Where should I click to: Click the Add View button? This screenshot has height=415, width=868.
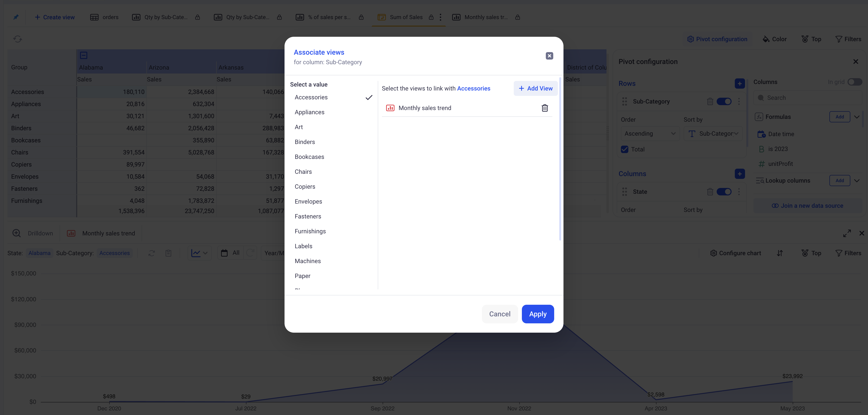click(535, 88)
